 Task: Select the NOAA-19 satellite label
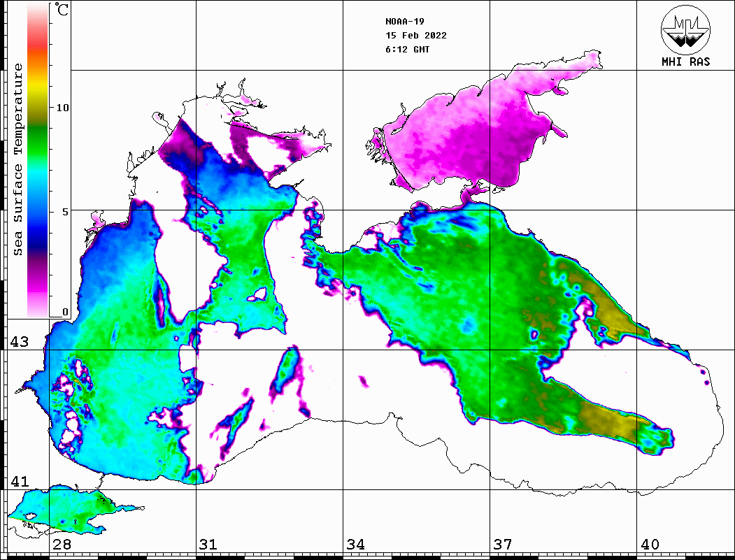pos(405,21)
